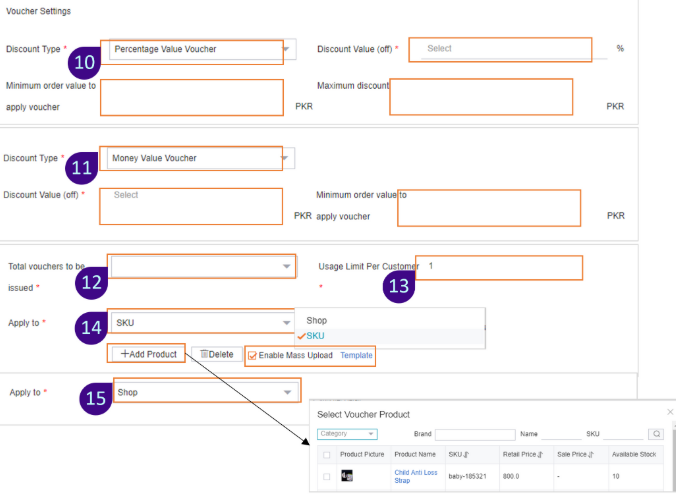Choose the Shop option in the Apply to list
Screen dimensions: 676x496
pyautogui.click(x=317, y=321)
